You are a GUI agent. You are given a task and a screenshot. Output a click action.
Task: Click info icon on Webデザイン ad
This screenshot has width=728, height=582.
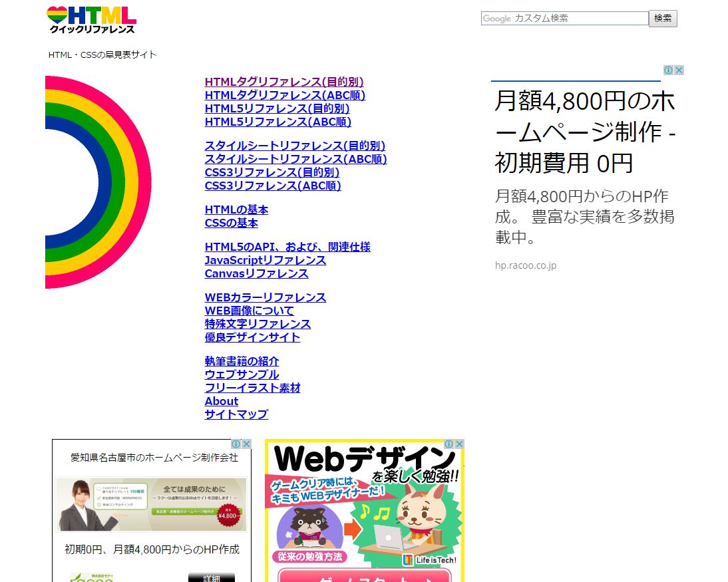pyautogui.click(x=449, y=444)
